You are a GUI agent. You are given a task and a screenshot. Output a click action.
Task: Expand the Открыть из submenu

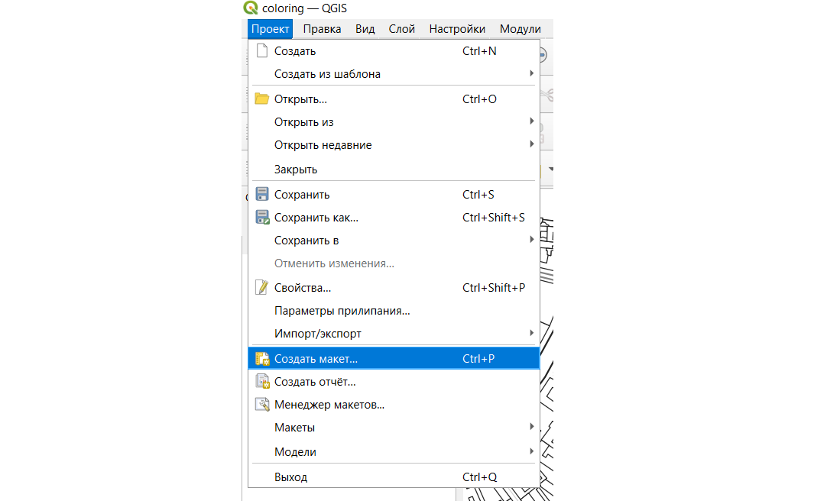click(394, 121)
